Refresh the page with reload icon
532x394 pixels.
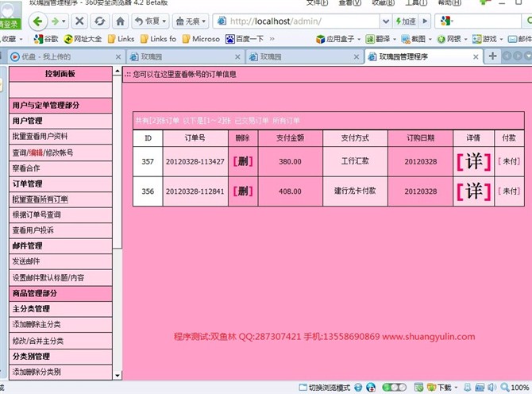pyautogui.click(x=99, y=21)
